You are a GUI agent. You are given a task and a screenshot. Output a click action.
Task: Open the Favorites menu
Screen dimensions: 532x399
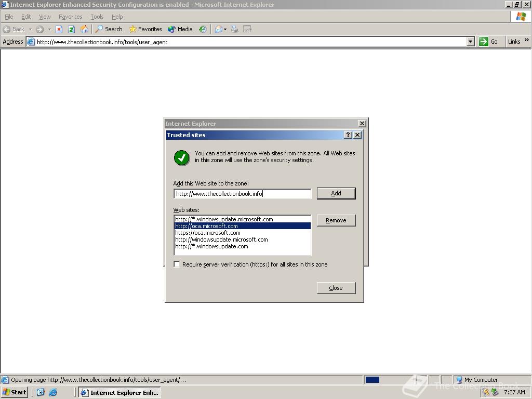tap(70, 17)
